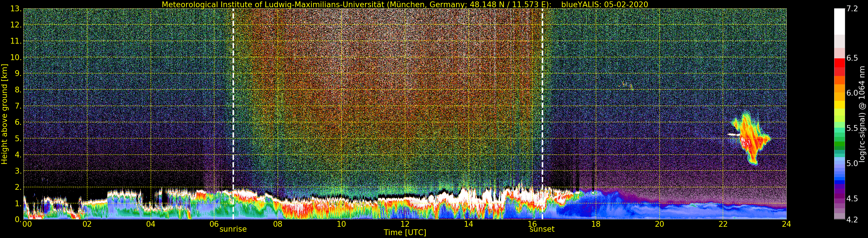Image resolution: width=868 pixels, height=238 pixels.
Task: Click the '22' time axis tick label
Action: coord(723,224)
